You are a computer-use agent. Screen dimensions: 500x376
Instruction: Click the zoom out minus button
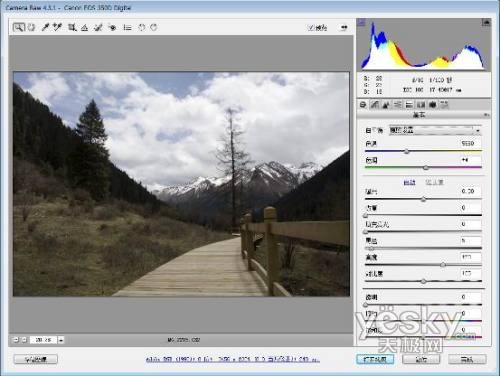pos(16,340)
